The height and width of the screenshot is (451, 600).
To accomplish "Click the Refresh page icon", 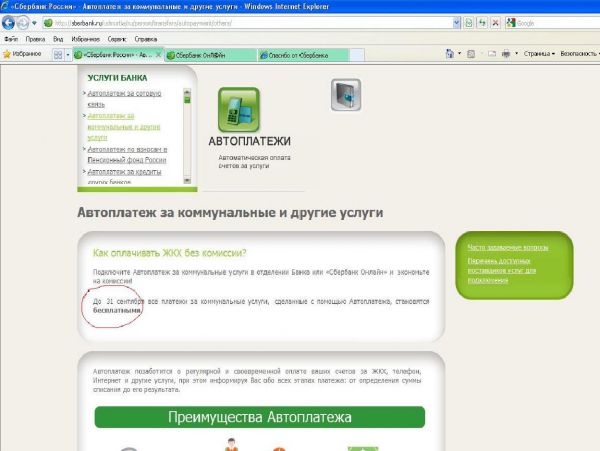I will pyautogui.click(x=482, y=23).
